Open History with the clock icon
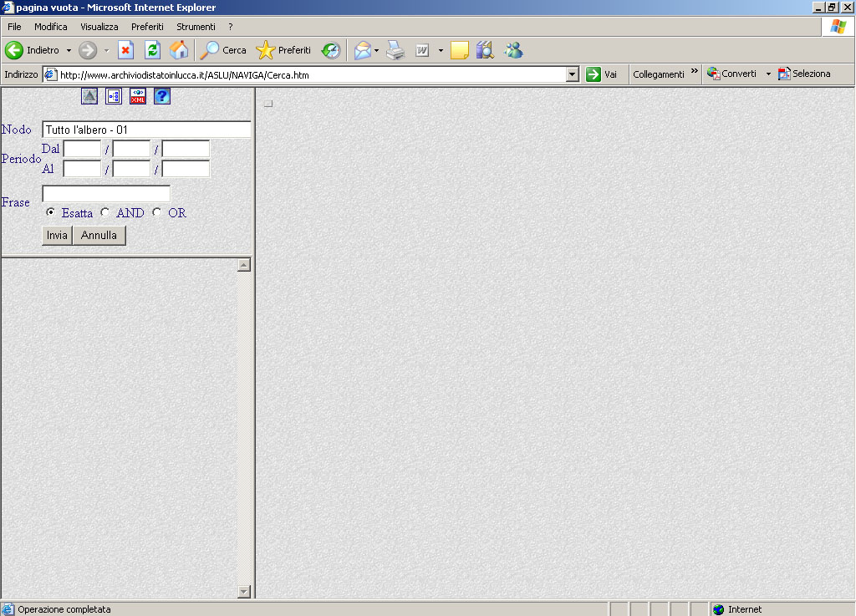The image size is (856, 616). (x=331, y=50)
